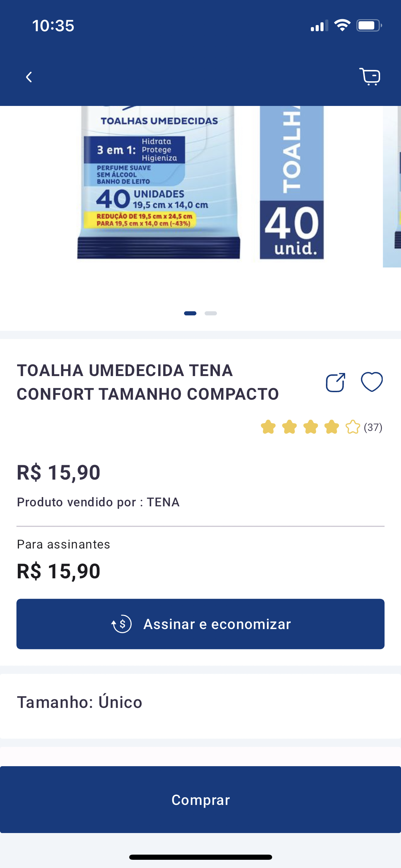Tap the Wi-Fi status icon
Image resolution: width=401 pixels, height=868 pixels.
pos(342,25)
